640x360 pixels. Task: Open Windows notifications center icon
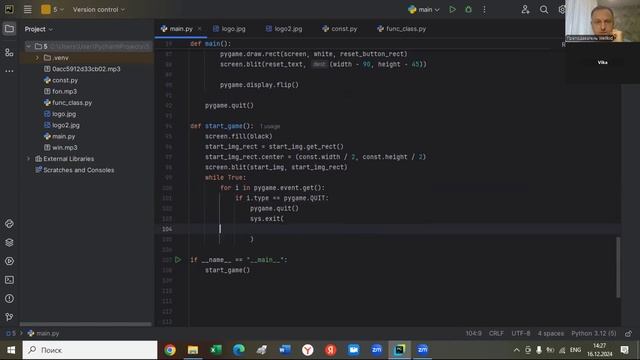[624, 350]
